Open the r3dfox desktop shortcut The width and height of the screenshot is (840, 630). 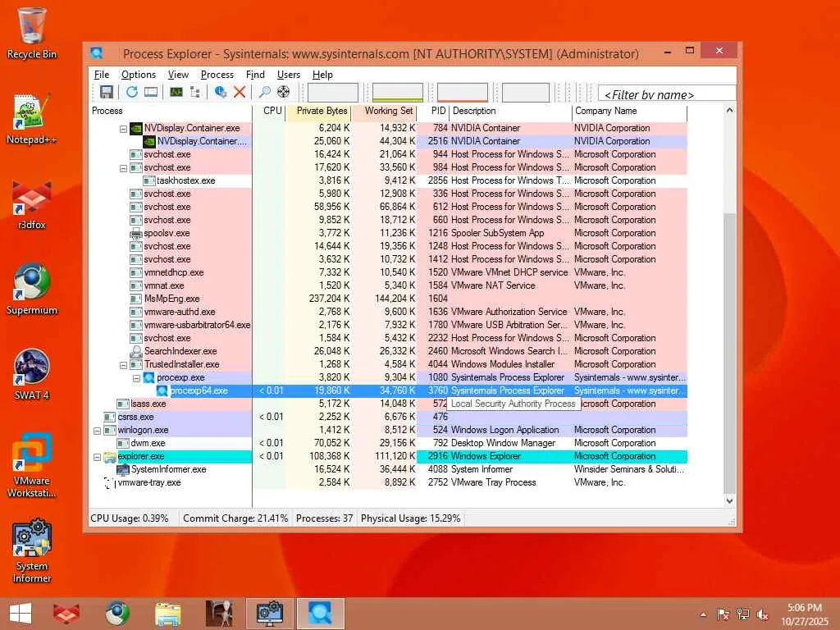click(32, 204)
